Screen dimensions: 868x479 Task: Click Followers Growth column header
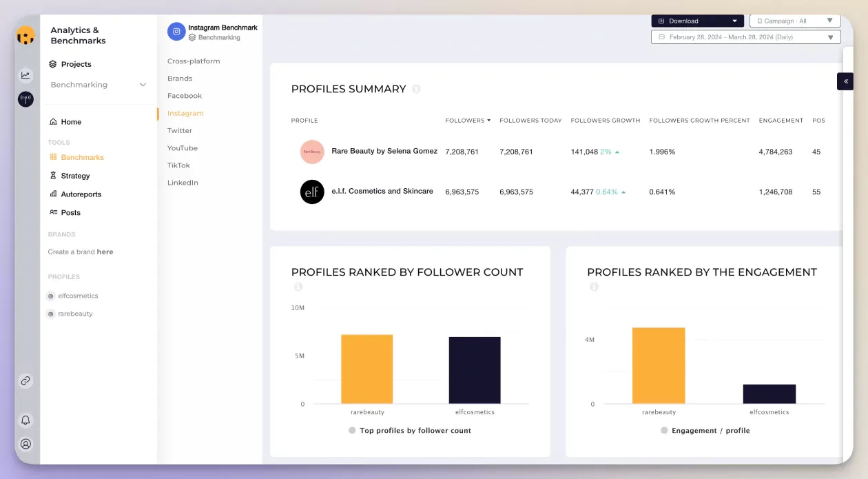tap(606, 121)
